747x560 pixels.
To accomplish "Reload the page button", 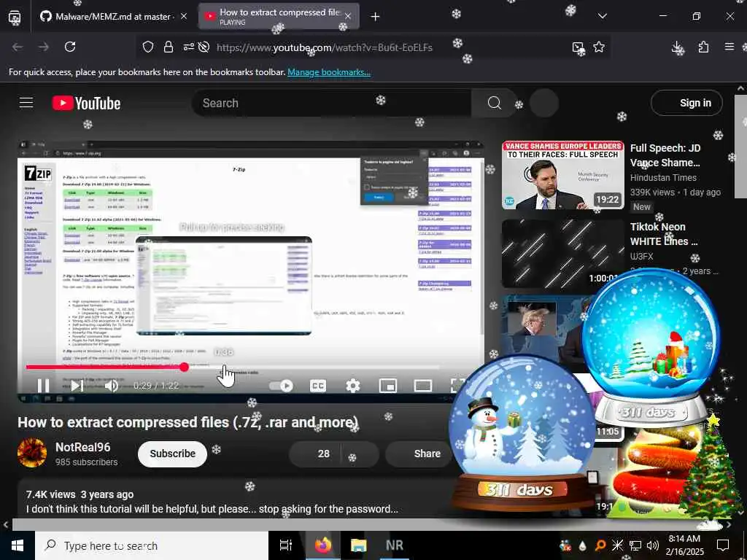I will [x=70, y=47].
